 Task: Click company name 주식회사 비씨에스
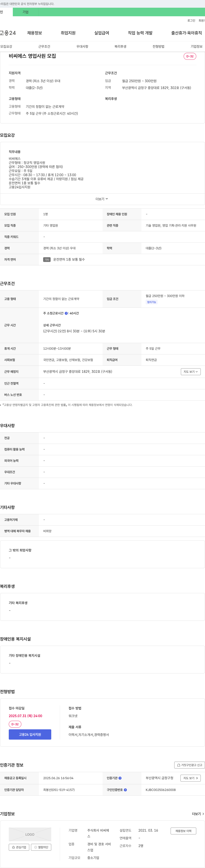(x=98, y=833)
